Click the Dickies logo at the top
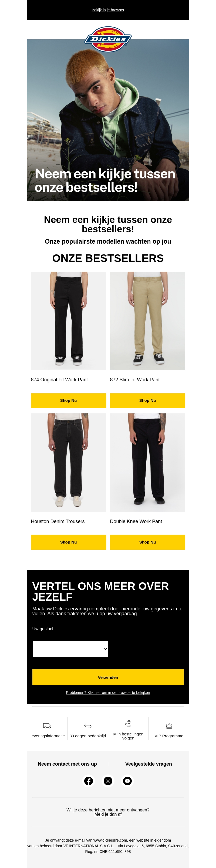Viewport: 216px width, 868px height. pos(108,39)
